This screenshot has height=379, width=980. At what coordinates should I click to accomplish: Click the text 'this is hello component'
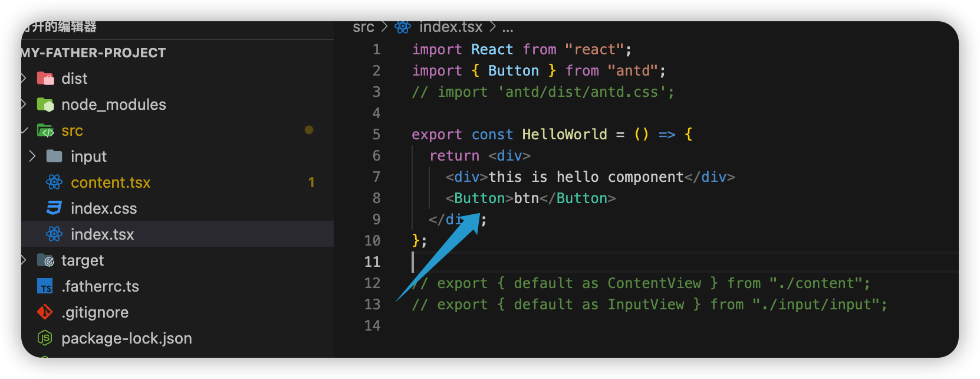[586, 177]
